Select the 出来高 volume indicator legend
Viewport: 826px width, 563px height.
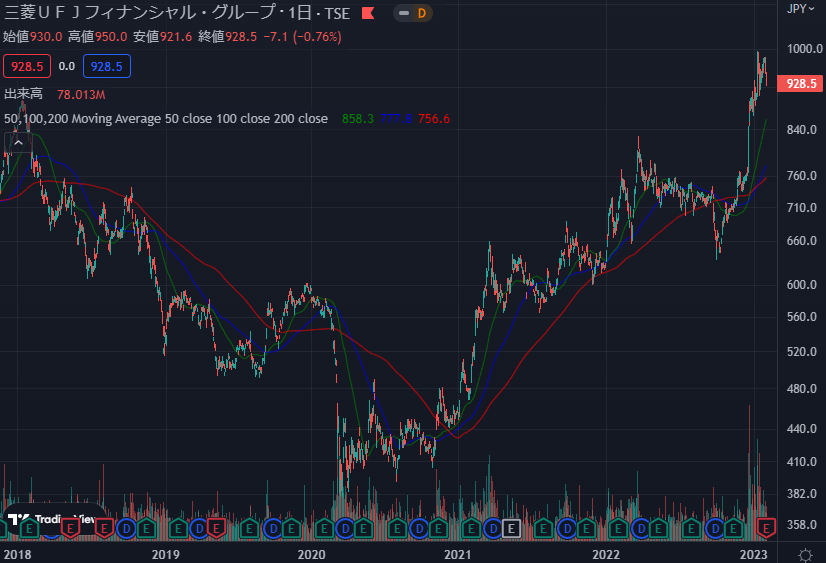pos(22,94)
